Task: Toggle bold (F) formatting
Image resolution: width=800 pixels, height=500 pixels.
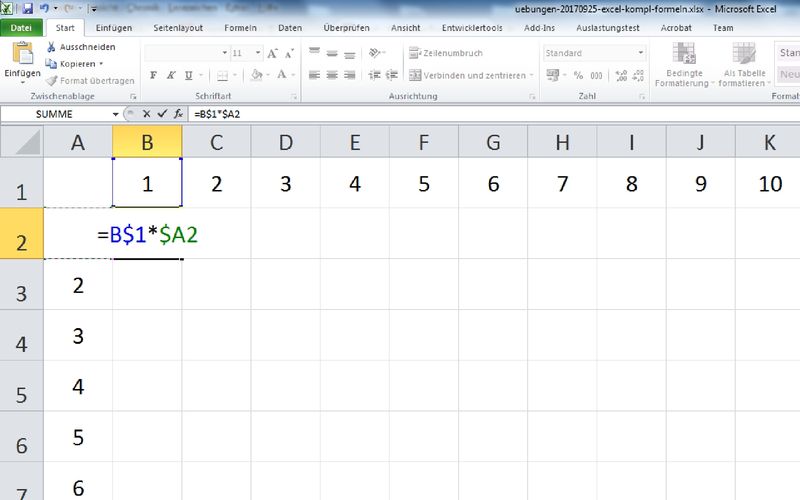Action: coord(153,76)
